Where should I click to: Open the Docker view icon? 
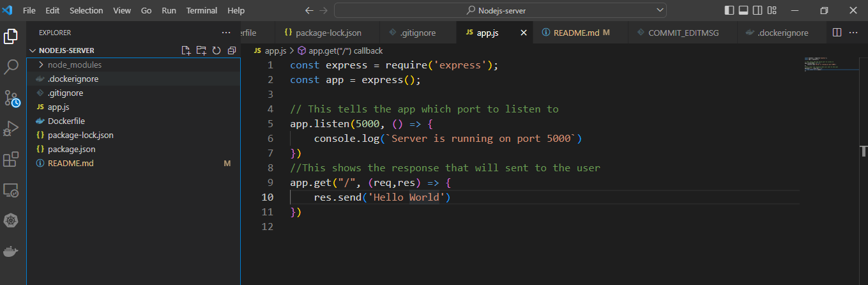coord(11,251)
